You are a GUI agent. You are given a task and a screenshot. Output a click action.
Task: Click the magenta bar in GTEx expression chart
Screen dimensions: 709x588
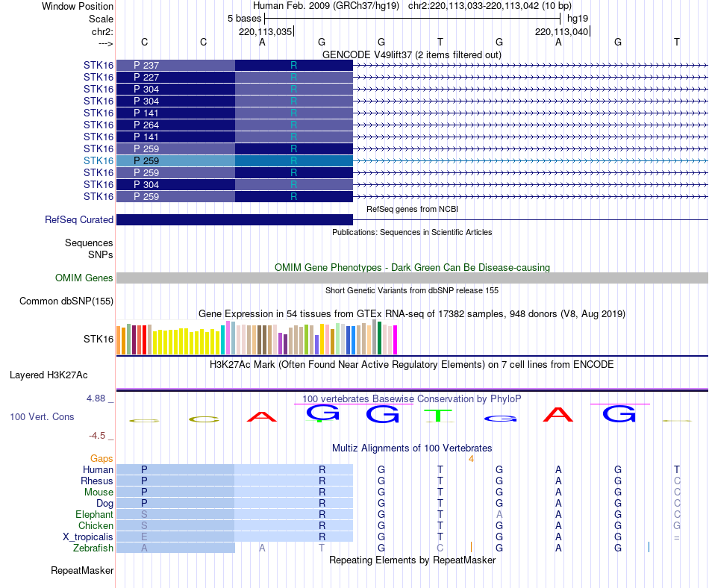(395, 340)
